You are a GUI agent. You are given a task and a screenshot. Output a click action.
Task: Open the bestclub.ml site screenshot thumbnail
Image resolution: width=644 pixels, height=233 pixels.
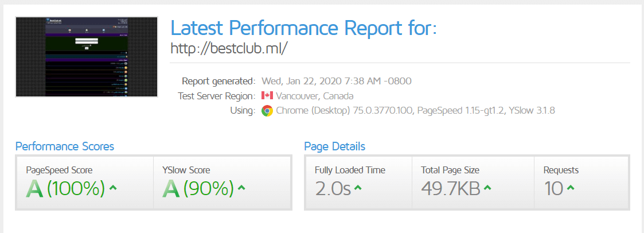[x=87, y=57]
